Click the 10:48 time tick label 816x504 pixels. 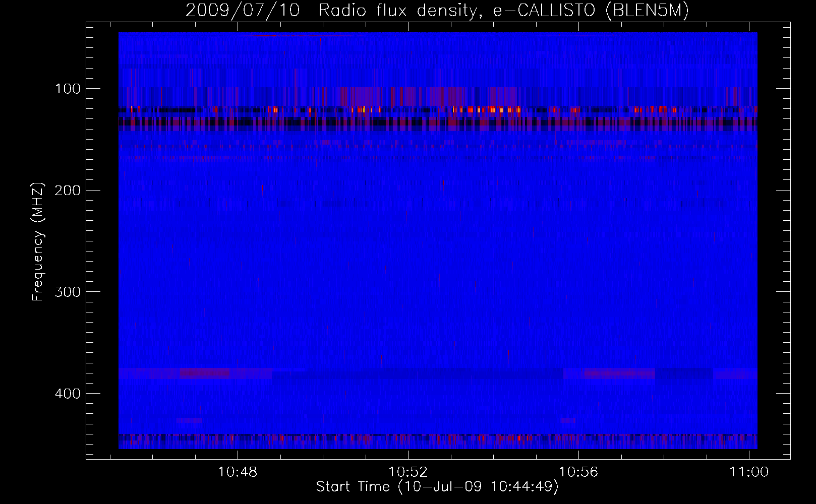[x=238, y=472]
